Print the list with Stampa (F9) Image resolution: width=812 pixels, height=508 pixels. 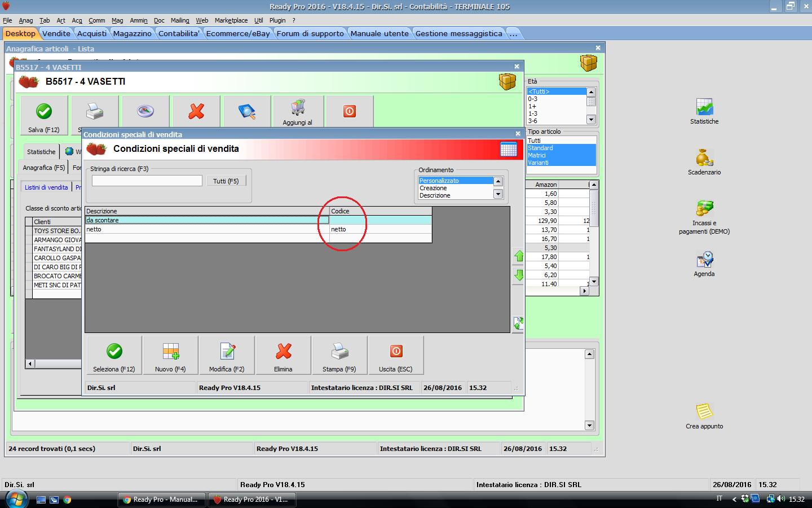tap(339, 355)
